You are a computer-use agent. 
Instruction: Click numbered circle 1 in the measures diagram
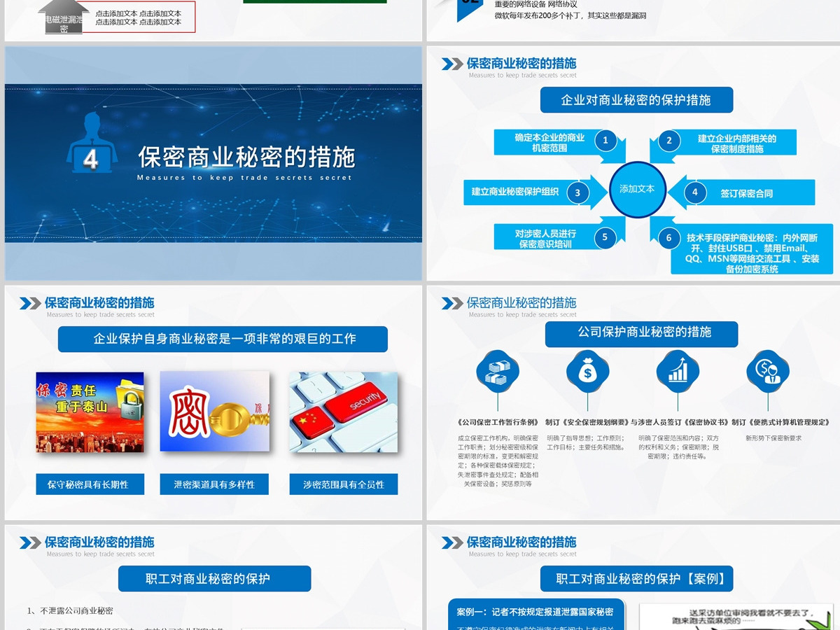(605, 140)
